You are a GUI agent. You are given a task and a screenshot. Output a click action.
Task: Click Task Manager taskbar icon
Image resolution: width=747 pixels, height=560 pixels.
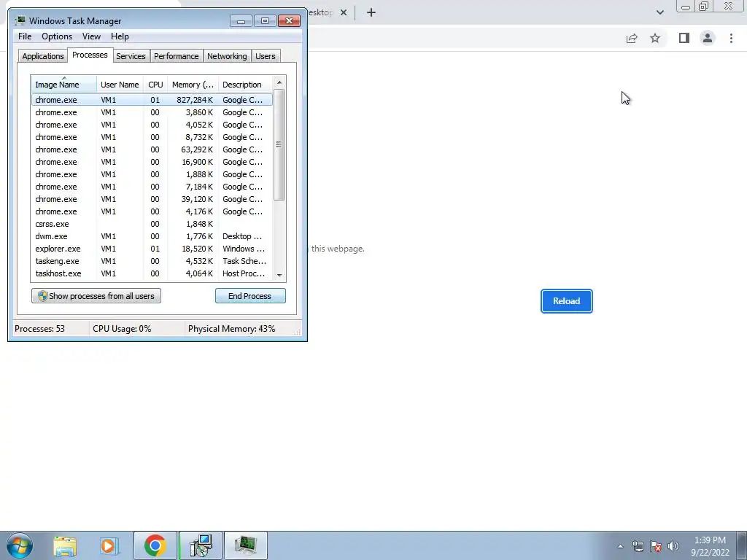[245, 545]
